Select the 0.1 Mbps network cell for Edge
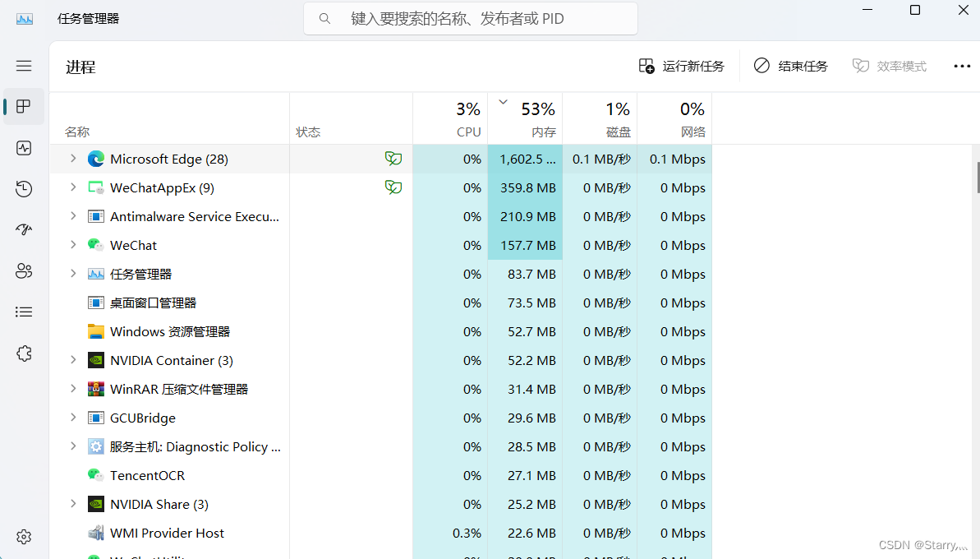The height and width of the screenshot is (559, 980). [x=674, y=159]
